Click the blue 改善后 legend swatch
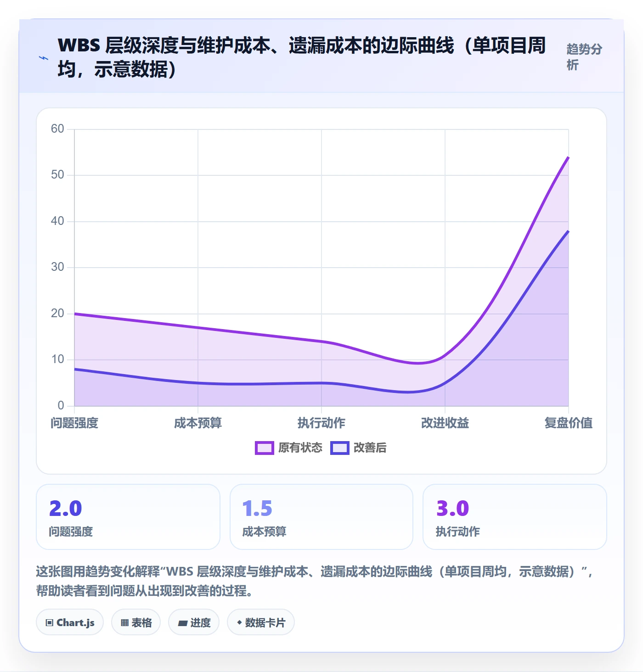643x672 pixels. 340,448
